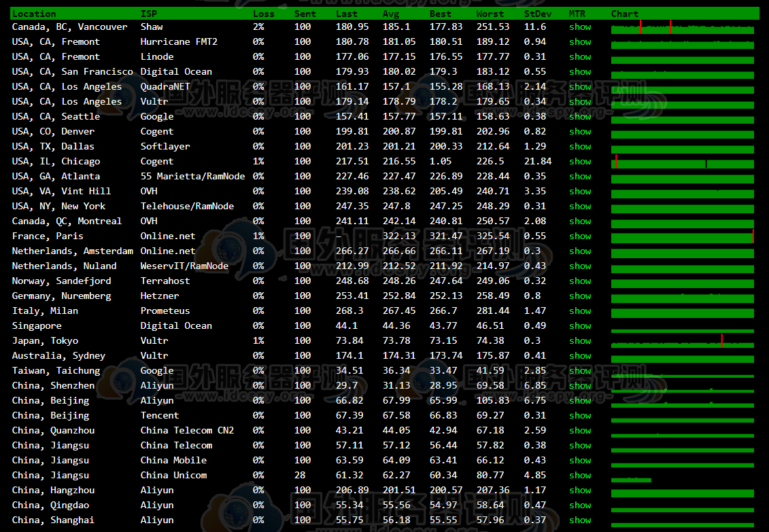Open show for Jiangsu China Unicom

(580, 475)
